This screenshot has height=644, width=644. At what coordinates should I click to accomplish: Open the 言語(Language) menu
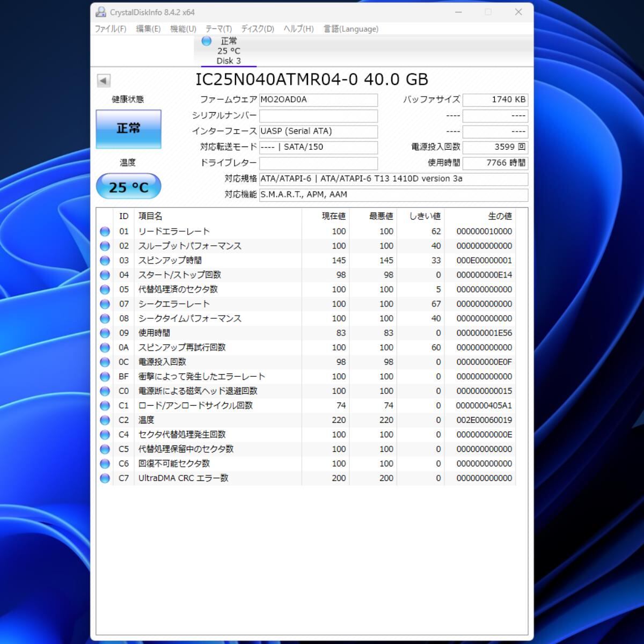pos(351,29)
